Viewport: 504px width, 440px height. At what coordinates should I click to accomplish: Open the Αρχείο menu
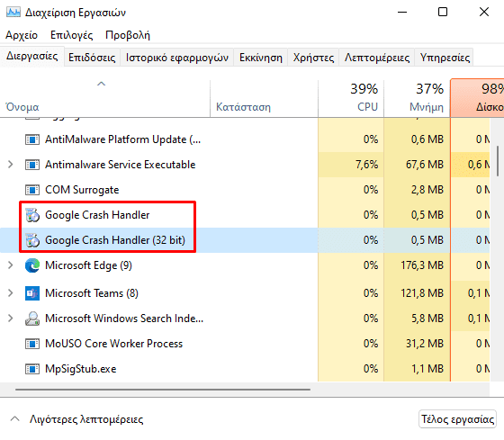[22, 35]
